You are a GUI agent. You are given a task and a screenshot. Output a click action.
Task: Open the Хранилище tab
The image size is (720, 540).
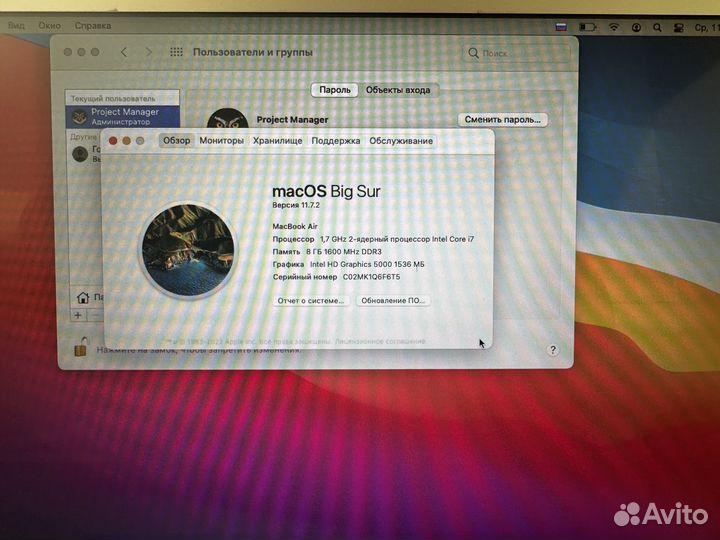click(x=277, y=141)
